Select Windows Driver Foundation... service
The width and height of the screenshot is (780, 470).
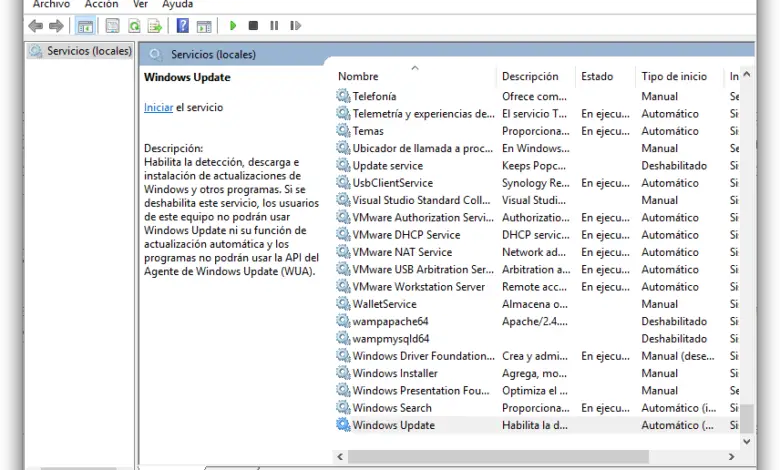537,356
